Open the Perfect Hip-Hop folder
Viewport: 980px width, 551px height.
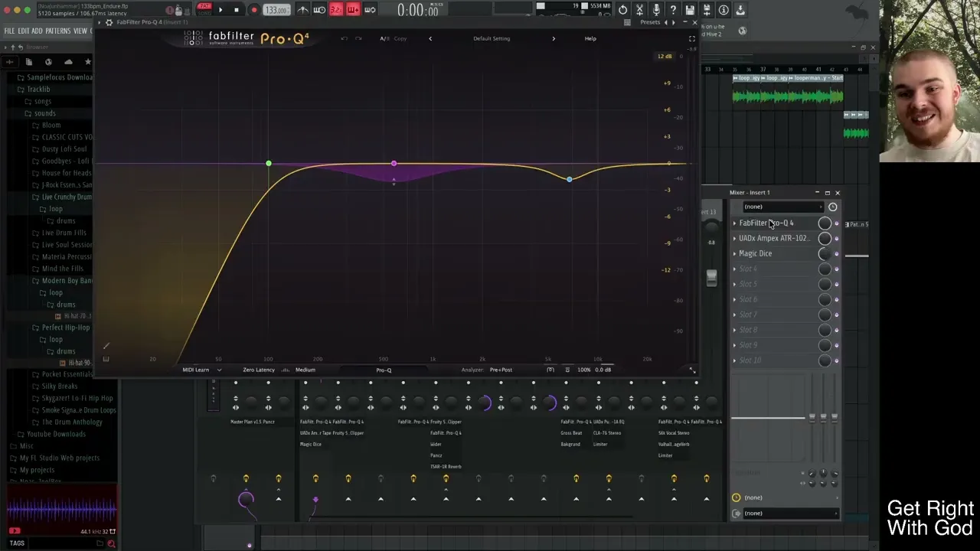point(65,328)
